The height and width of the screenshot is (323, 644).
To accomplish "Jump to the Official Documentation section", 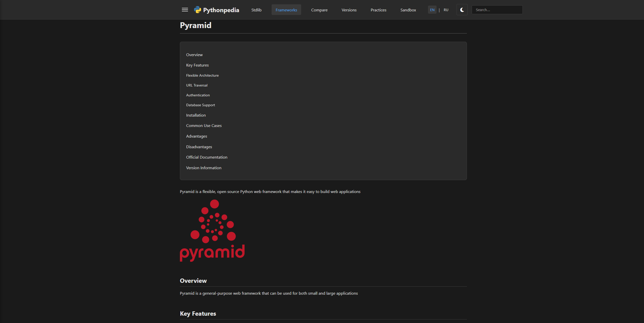I will coord(206,157).
